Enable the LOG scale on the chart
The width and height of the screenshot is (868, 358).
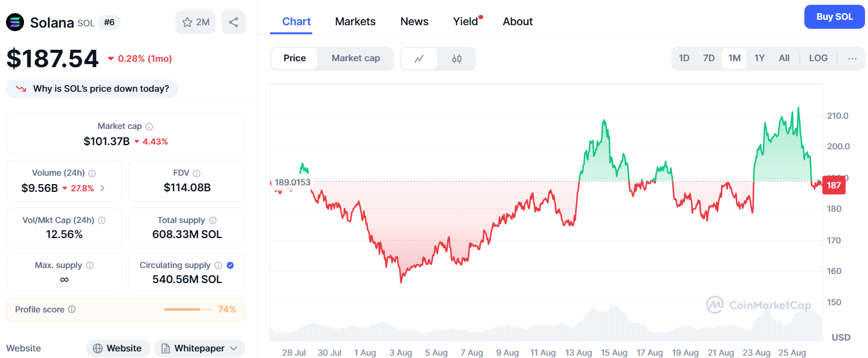(x=818, y=58)
